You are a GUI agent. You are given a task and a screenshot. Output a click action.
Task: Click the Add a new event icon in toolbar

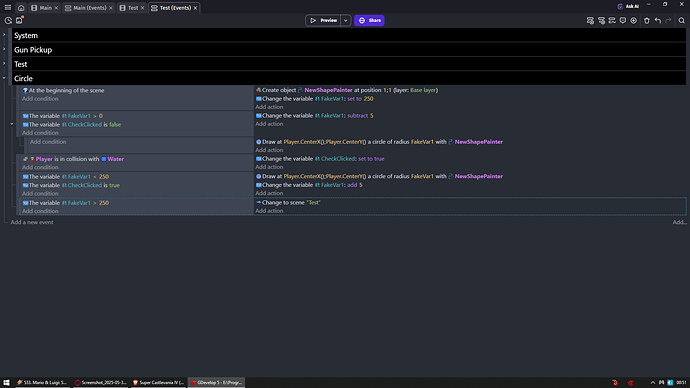pos(590,21)
